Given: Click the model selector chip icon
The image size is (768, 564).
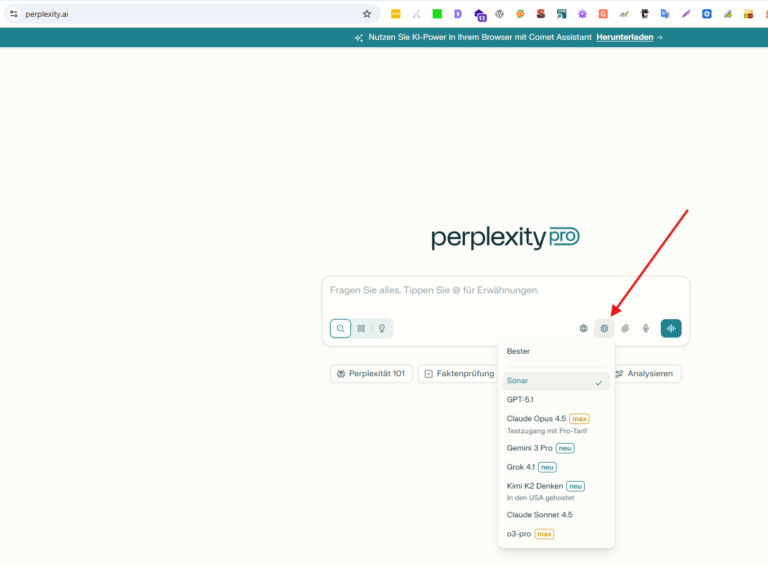Looking at the screenshot, I should pyautogui.click(x=604, y=328).
